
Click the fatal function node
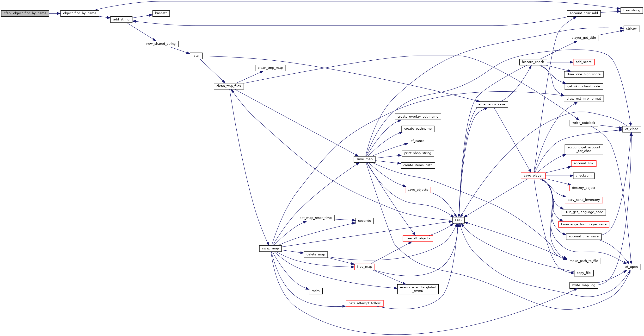click(196, 56)
